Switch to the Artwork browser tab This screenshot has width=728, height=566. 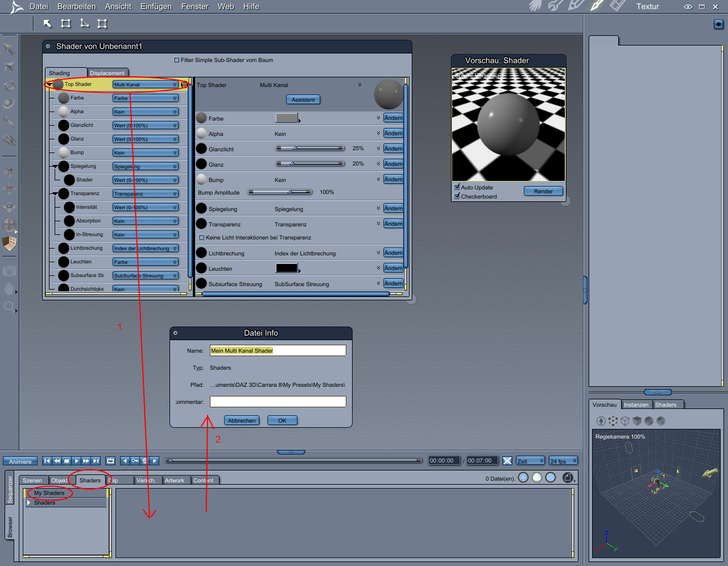pyautogui.click(x=175, y=480)
